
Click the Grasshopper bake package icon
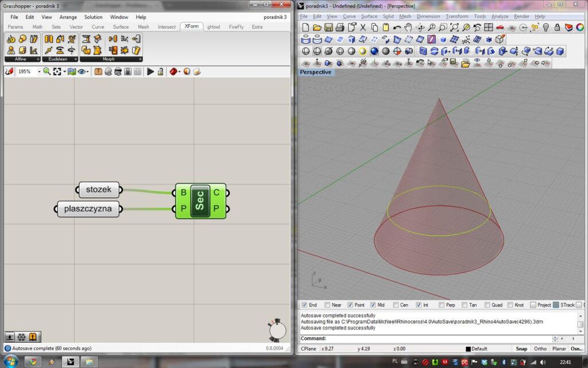click(x=98, y=71)
